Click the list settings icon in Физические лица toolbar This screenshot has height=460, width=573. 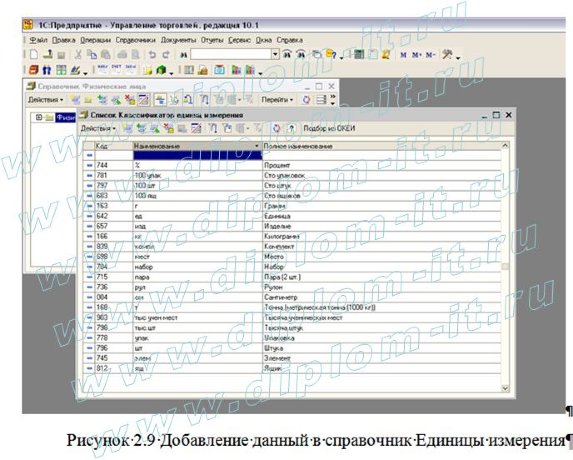(x=321, y=99)
